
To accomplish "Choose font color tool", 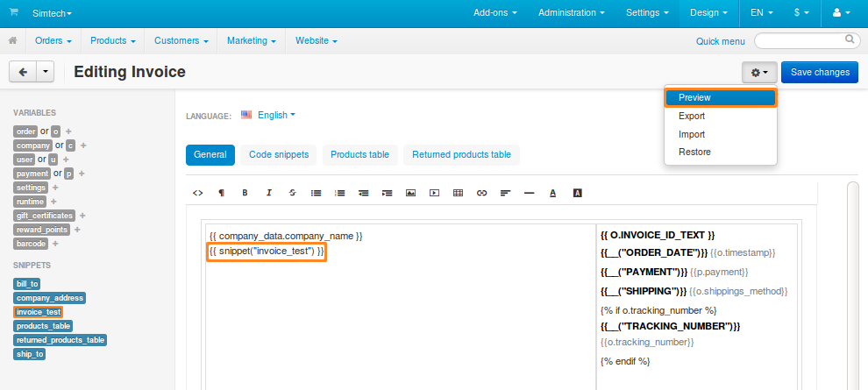I will [552, 193].
